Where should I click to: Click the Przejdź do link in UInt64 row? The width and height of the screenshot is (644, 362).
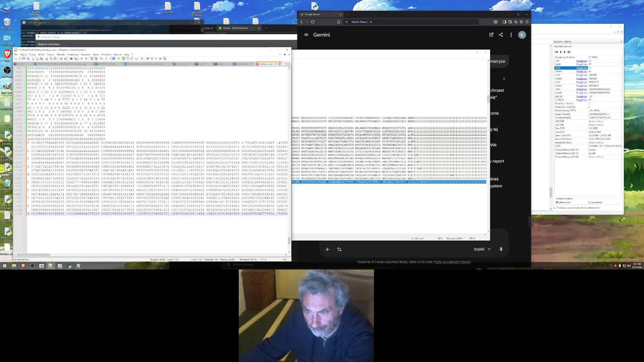582,93
